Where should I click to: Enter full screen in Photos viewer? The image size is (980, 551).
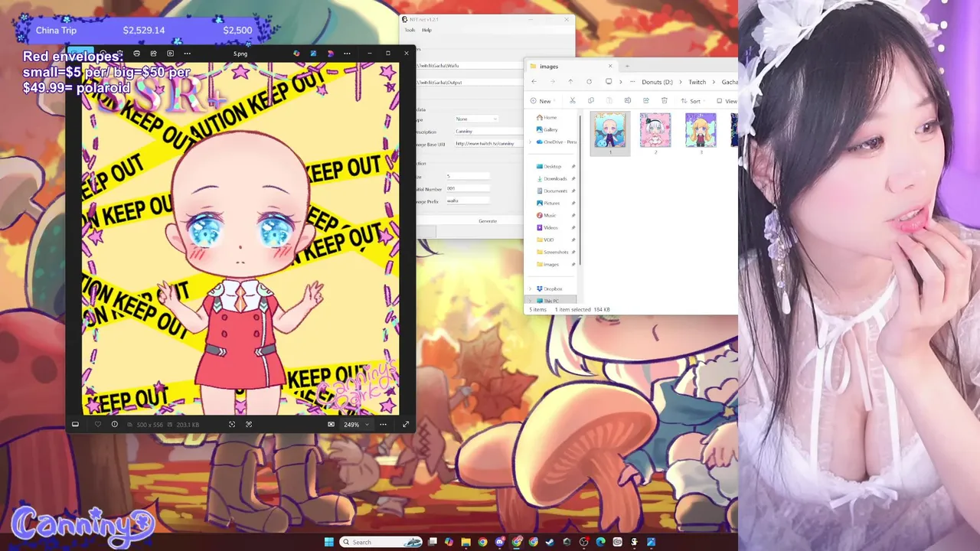click(405, 424)
